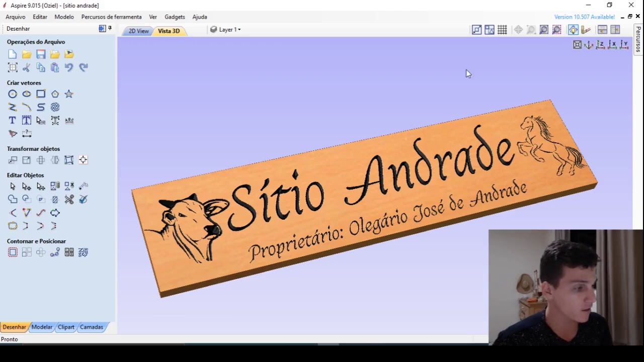Choose the selection arrow tool

click(13, 187)
